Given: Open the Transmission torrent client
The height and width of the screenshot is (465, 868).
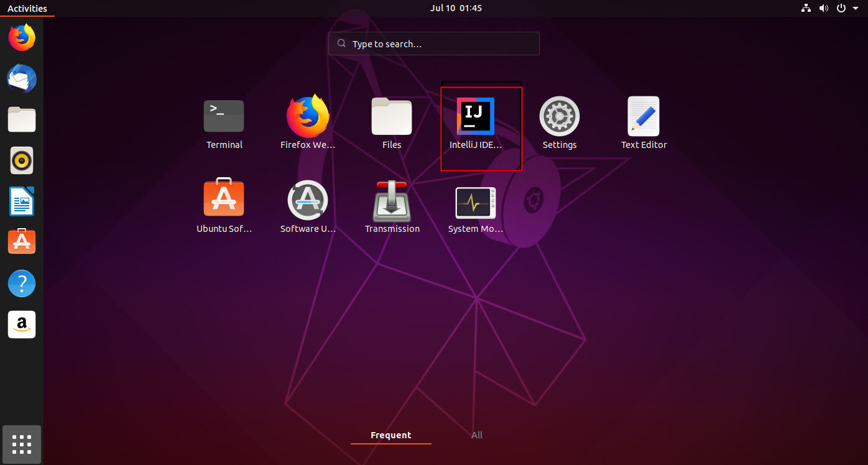Looking at the screenshot, I should [x=392, y=201].
